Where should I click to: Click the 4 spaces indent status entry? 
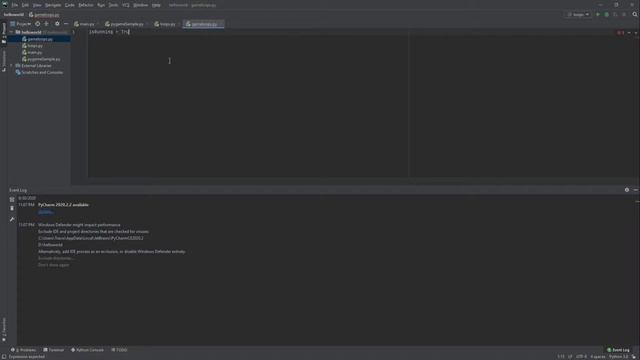click(598, 357)
